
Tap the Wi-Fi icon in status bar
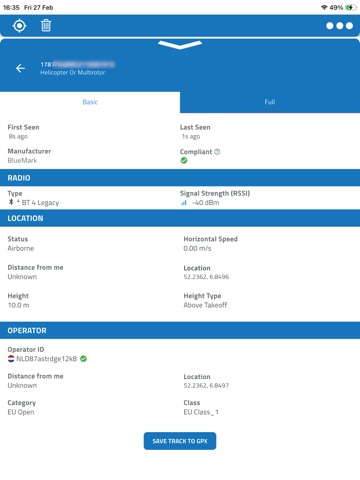pos(324,7)
